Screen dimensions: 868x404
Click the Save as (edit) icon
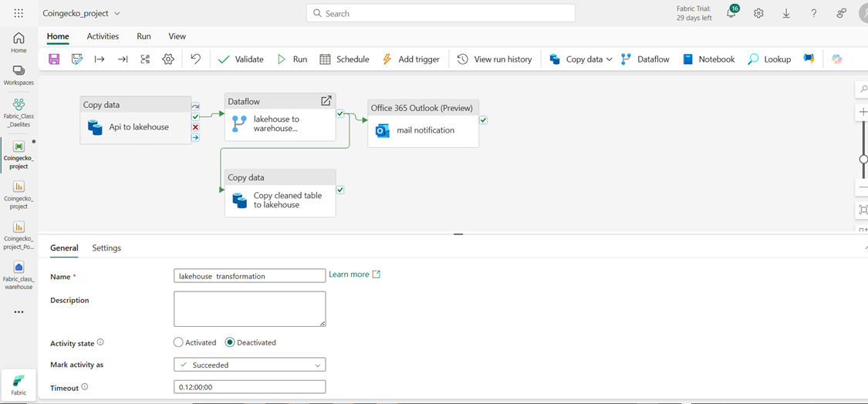[76, 59]
